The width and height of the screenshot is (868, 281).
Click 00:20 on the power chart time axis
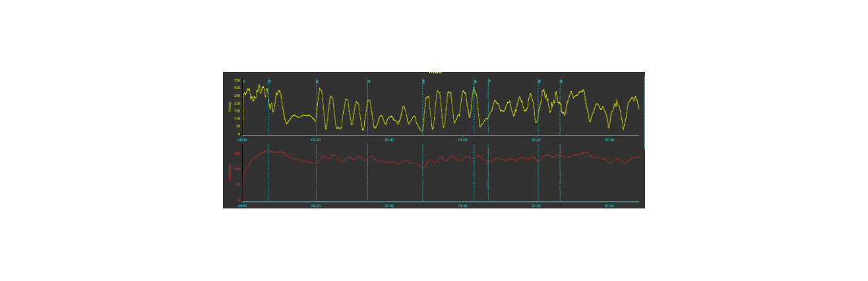316,140
